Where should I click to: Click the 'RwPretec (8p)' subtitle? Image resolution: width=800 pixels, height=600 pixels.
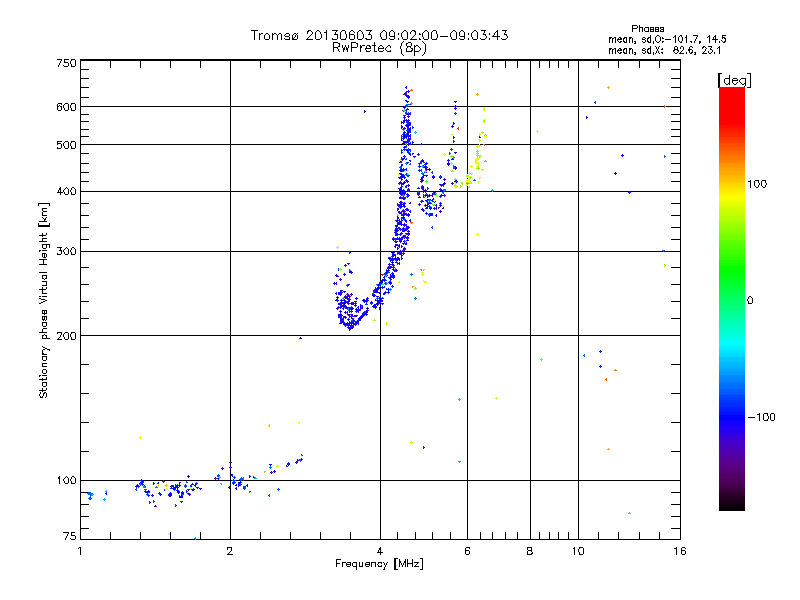point(379,48)
